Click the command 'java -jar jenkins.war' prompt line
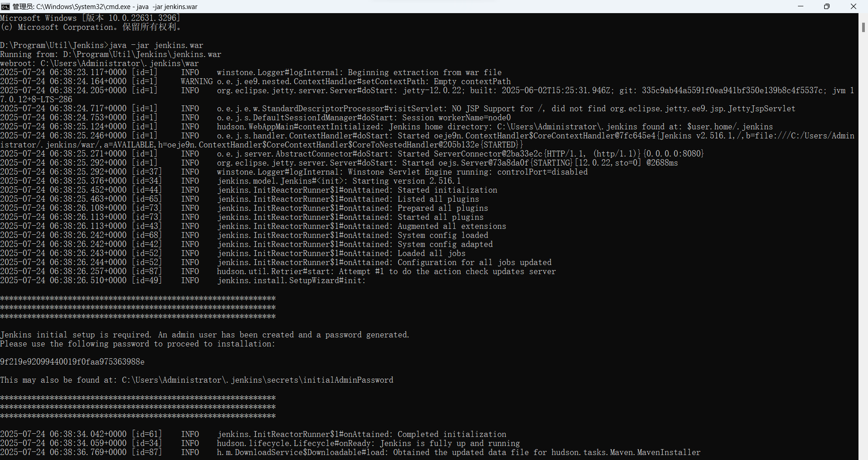Image resolution: width=868 pixels, height=460 pixels. (x=102, y=45)
